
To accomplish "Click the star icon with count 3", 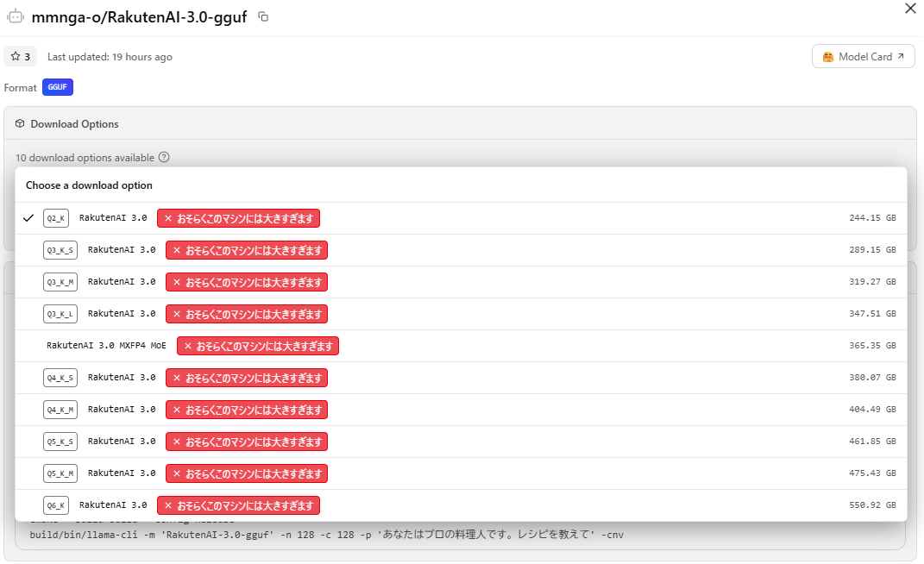I will 21,57.
